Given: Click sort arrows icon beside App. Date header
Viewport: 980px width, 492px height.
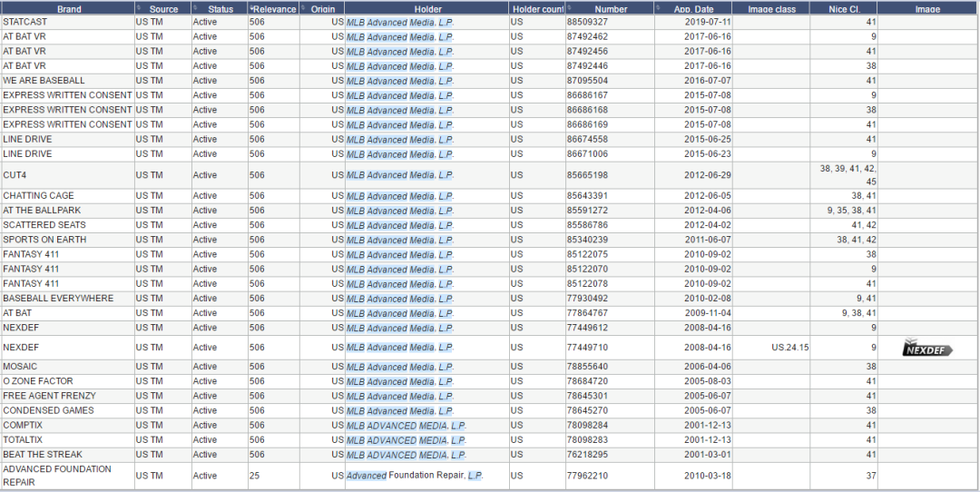Looking at the screenshot, I should pos(658,7).
